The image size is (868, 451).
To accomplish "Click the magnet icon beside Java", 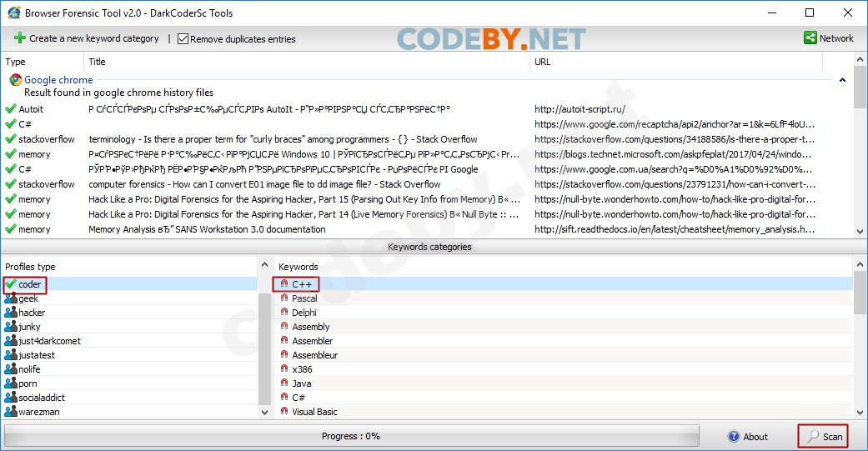I will (284, 383).
